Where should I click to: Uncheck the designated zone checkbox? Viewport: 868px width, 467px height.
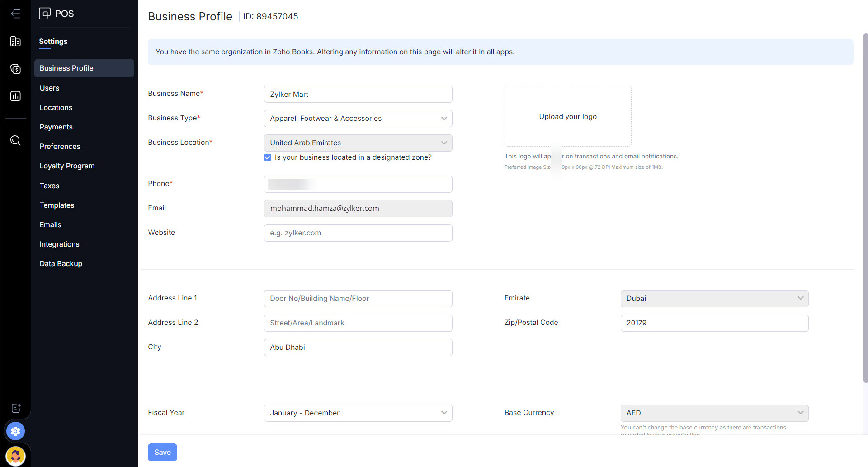click(x=268, y=157)
